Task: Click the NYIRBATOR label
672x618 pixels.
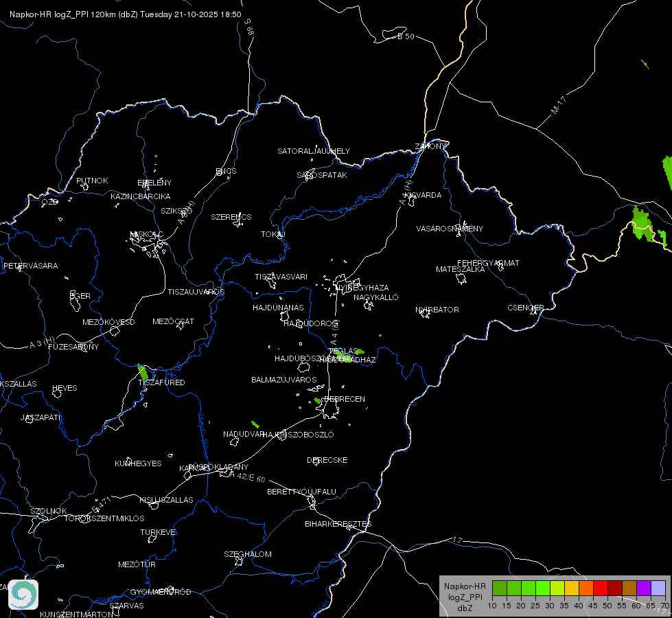Action: coord(437,310)
